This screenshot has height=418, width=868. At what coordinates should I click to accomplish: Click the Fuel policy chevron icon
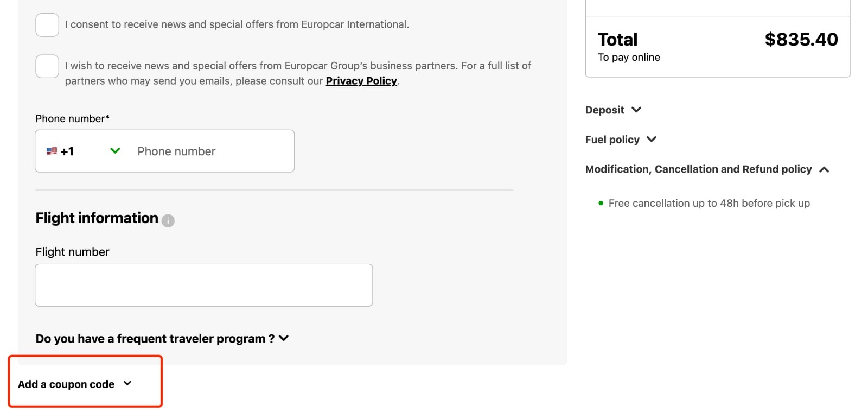click(652, 139)
